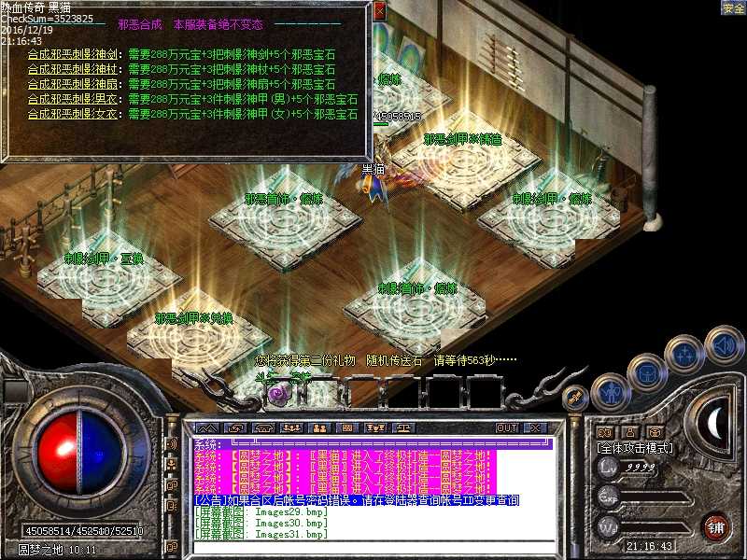Click the mountain-shaped icon in chat toolbar
Image resolution: width=747 pixels, height=560 pixels.
207,427
